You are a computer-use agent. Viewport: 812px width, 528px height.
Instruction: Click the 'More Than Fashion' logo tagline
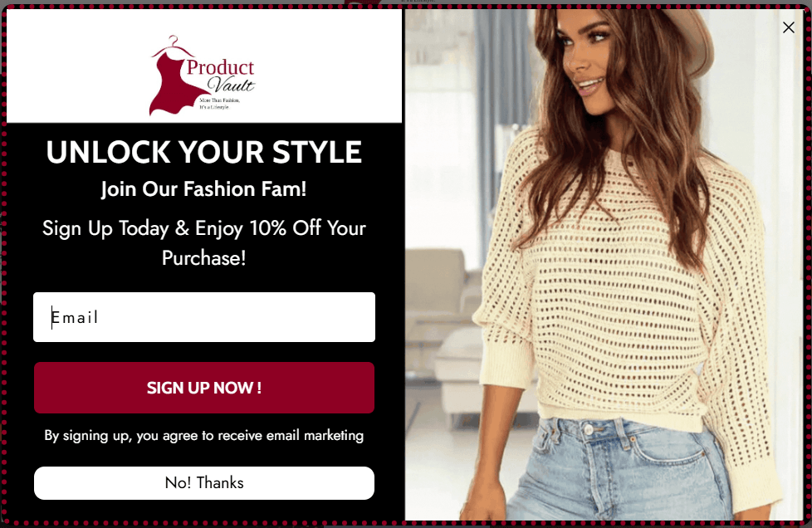[x=219, y=103]
